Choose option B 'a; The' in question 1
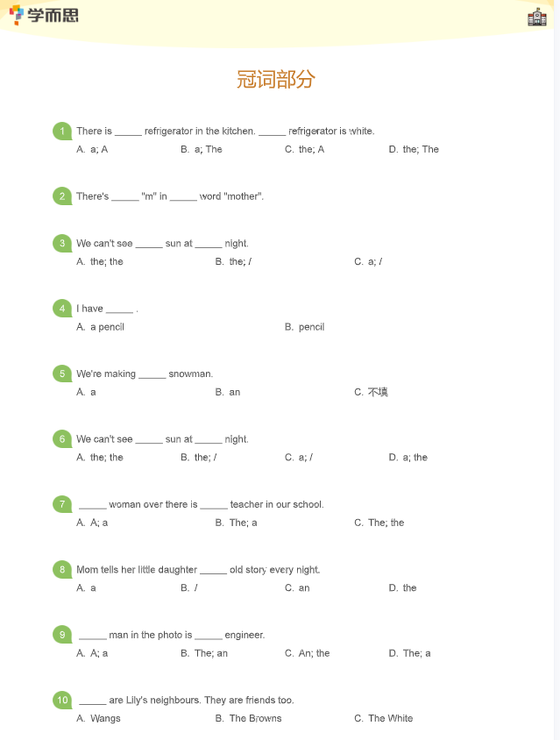The width and height of the screenshot is (560, 740). click(202, 150)
